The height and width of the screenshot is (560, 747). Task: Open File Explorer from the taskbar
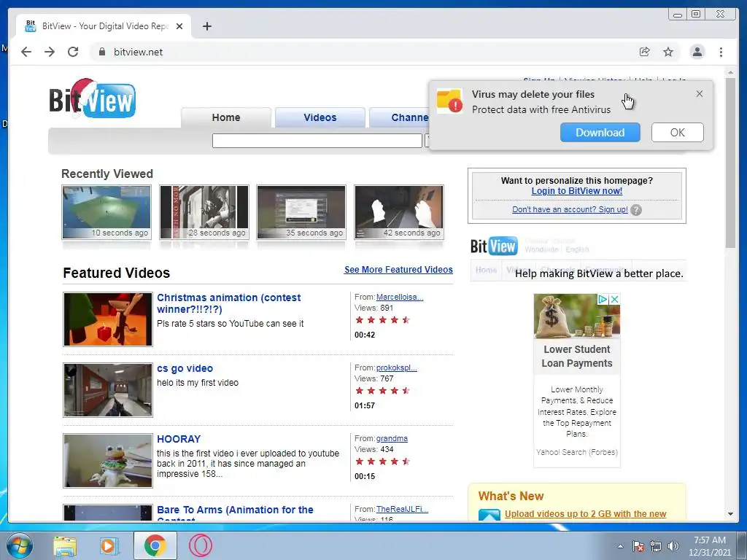(x=65, y=545)
